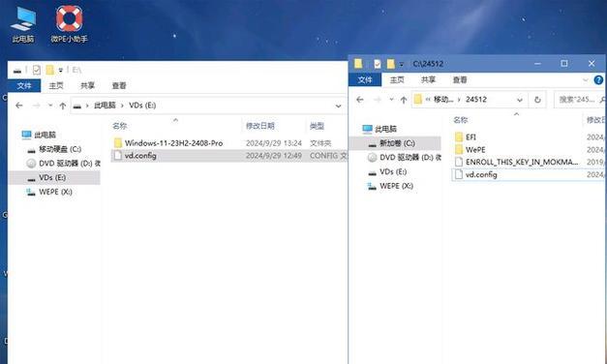Expand address bar history dropdown in E:\ window
The width and height of the screenshot is (607, 364).
coord(338,106)
